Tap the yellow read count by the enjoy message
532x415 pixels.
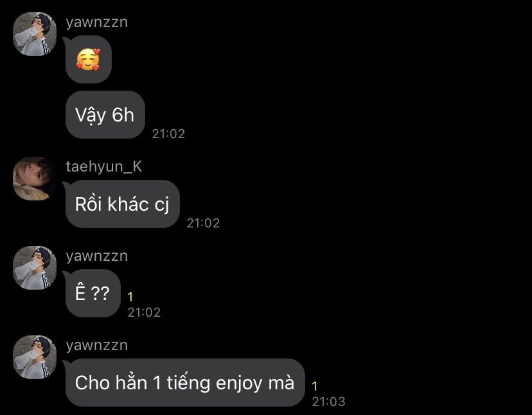(315, 386)
